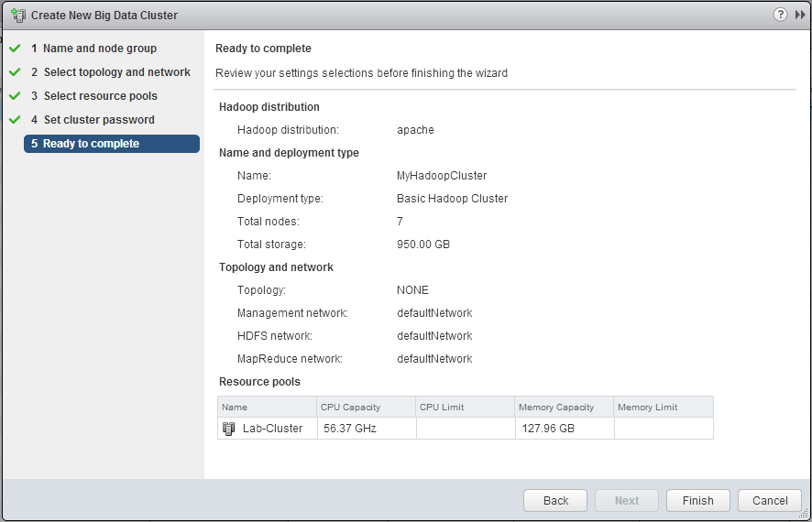Select the Lab-Cluster row name
812x522 pixels.
point(272,429)
